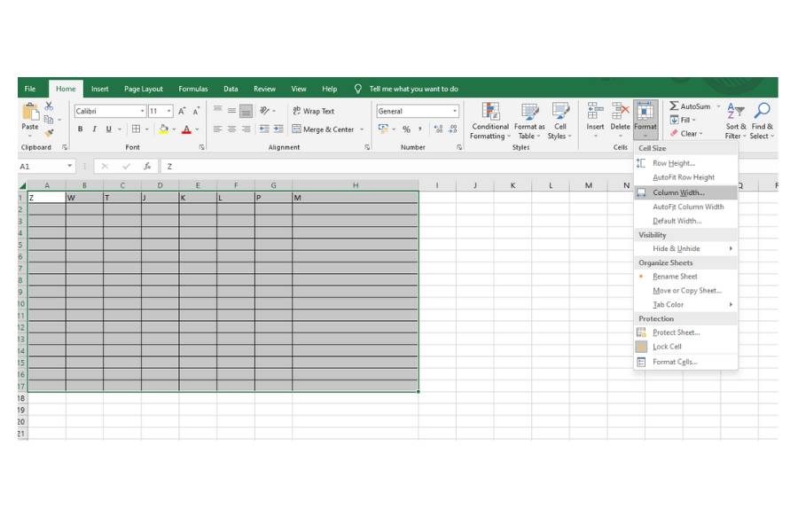Click the Format cells ribbon button
The image size is (798, 532).
645,120
